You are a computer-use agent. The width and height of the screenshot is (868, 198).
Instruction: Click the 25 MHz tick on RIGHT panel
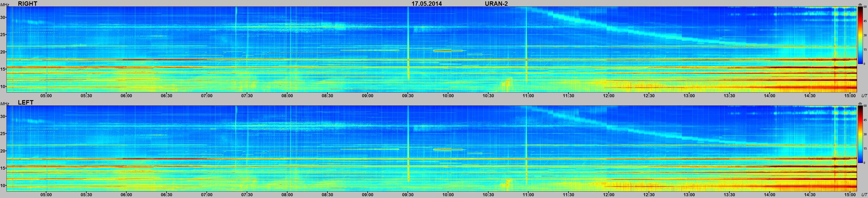(3, 35)
